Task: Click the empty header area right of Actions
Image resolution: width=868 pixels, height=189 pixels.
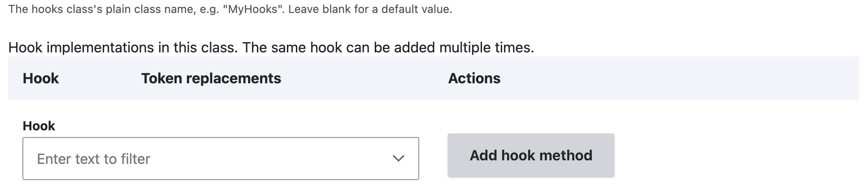Action: 673,78
